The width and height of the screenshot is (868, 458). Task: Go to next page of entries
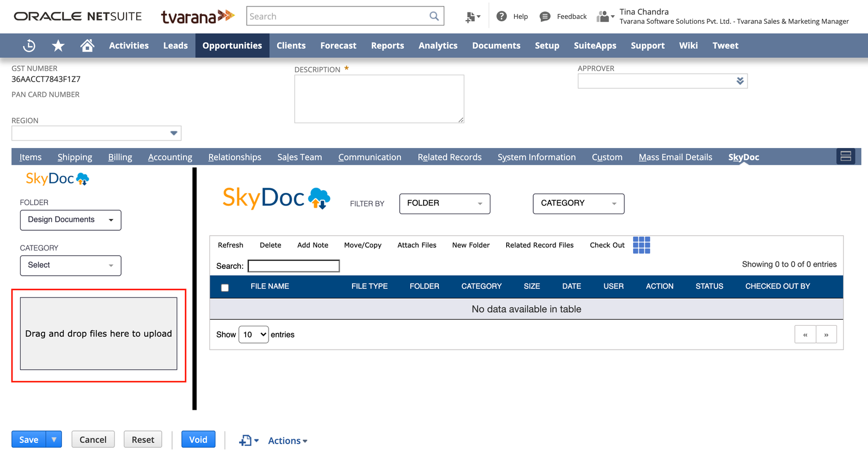click(x=826, y=334)
